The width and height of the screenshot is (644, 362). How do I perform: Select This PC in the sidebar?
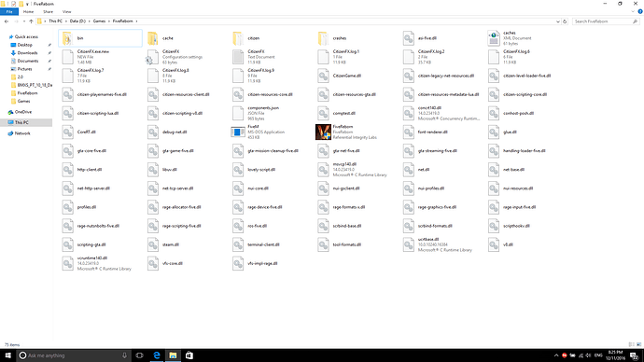(26, 122)
